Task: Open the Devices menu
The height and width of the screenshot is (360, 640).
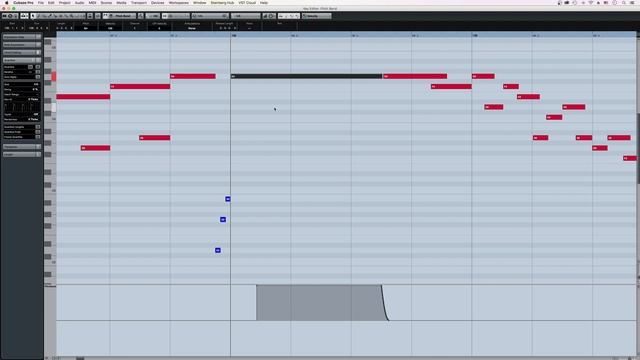Action: 158,2
